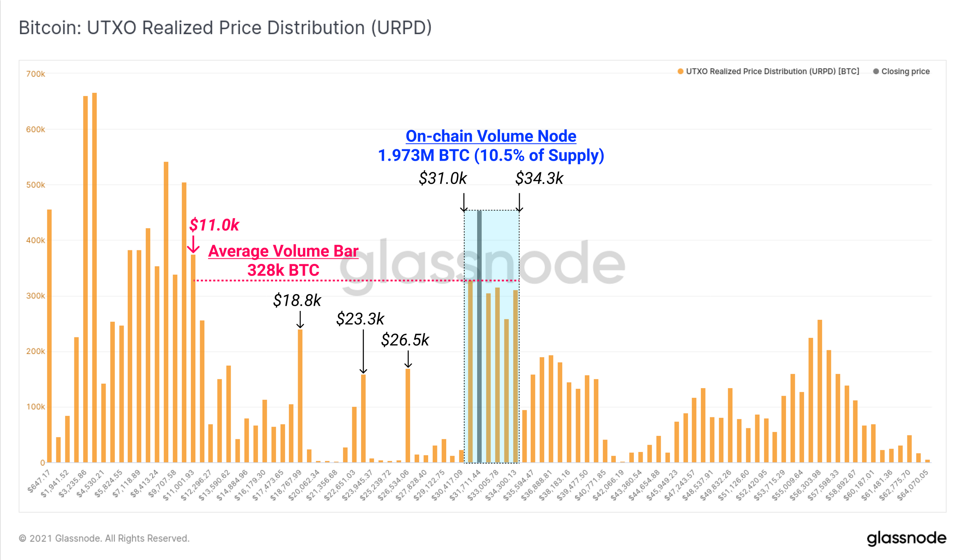This screenshot has width=964, height=560.
Task: Click the copyright Glassnode notice
Action: tap(104, 538)
